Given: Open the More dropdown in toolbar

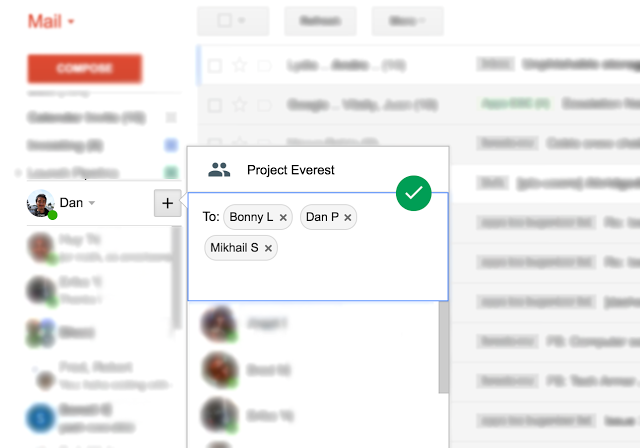Looking at the screenshot, I should click(x=407, y=20).
